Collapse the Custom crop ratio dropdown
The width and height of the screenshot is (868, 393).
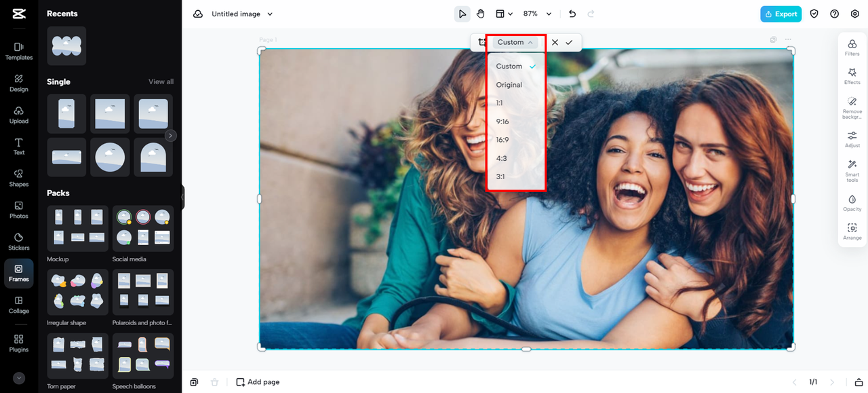coord(515,42)
